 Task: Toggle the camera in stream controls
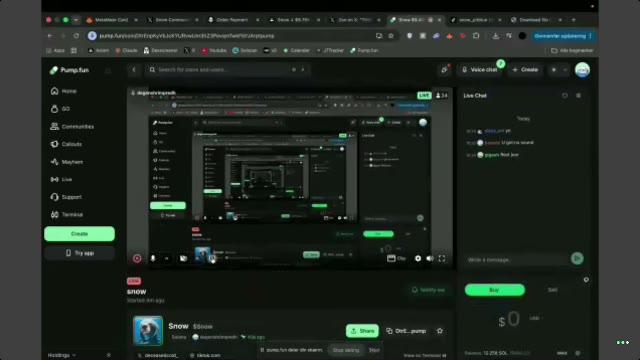183,258
